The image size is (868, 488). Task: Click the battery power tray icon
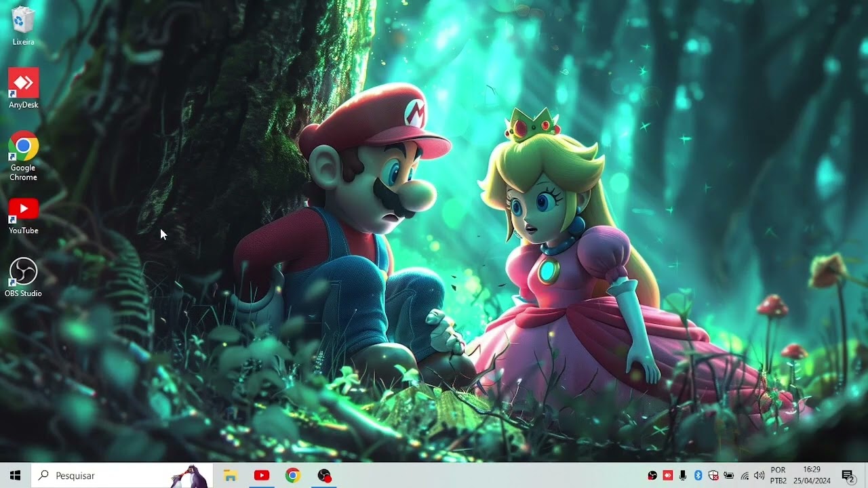pyautogui.click(x=729, y=476)
